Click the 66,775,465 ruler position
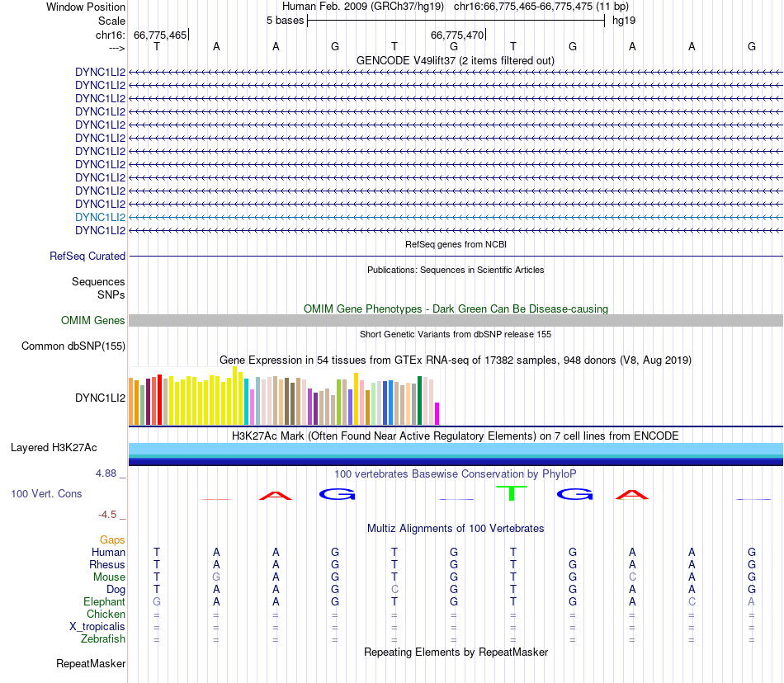784x683 pixels. click(x=160, y=35)
